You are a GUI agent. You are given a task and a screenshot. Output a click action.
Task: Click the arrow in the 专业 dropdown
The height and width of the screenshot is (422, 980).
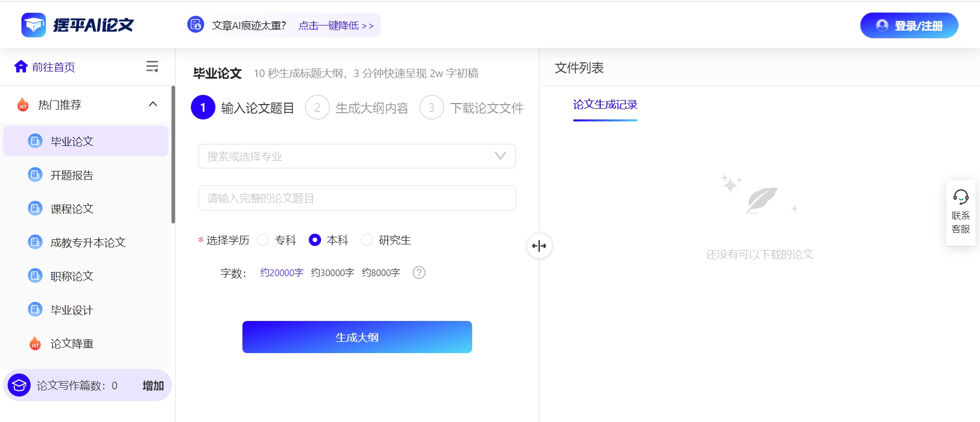click(501, 156)
